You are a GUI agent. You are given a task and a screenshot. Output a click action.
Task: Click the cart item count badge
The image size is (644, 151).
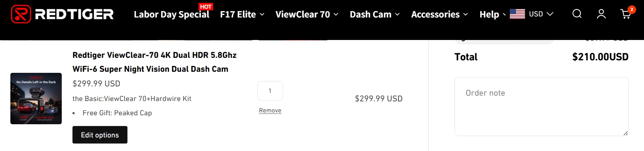632,10
